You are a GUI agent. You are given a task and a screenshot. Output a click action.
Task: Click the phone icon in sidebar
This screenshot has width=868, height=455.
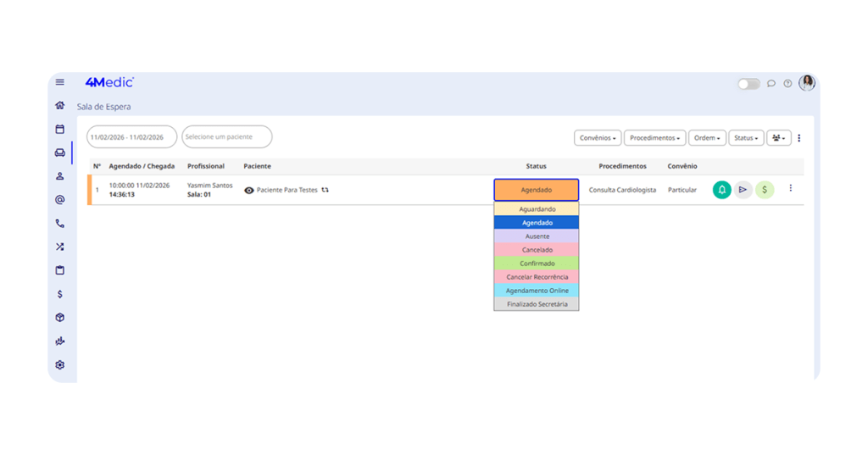[x=60, y=224]
